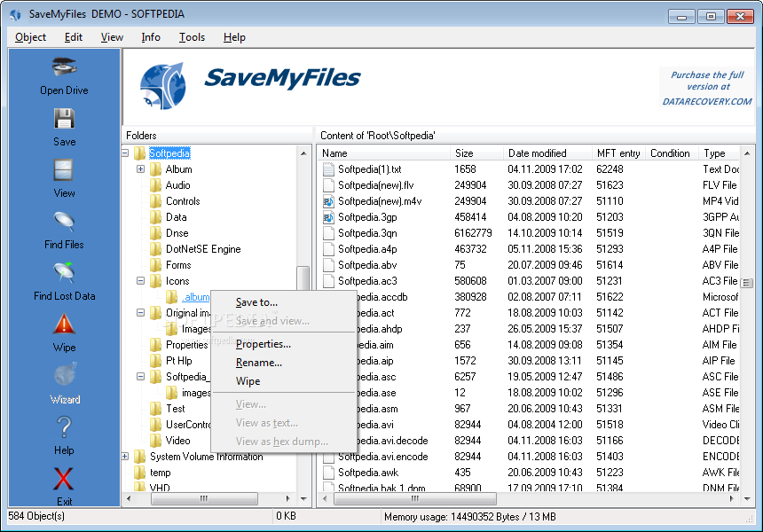Click folder tree horizontal scrollbar thumb
The height and width of the screenshot is (532, 763).
coord(204,498)
